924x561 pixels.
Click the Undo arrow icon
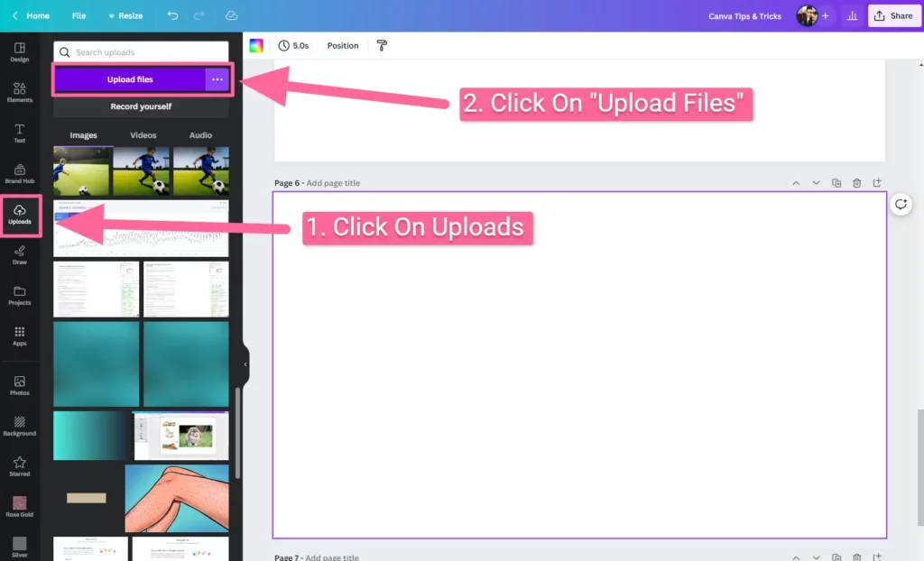172,16
